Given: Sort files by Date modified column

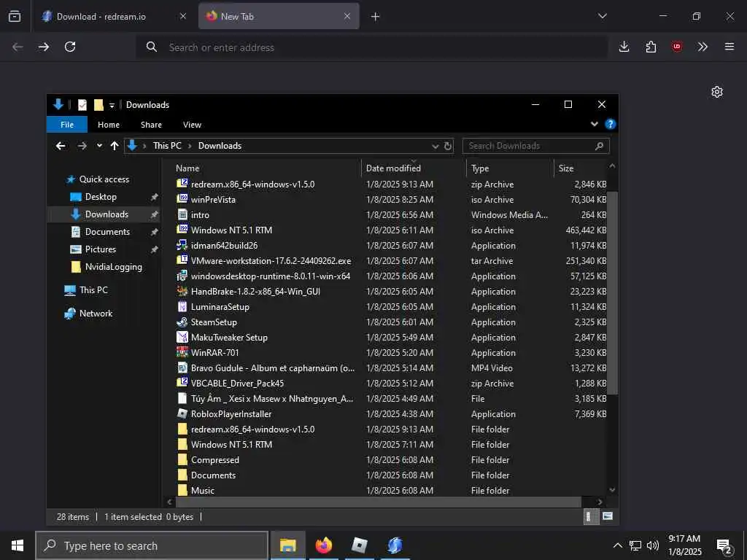Looking at the screenshot, I should [393, 168].
